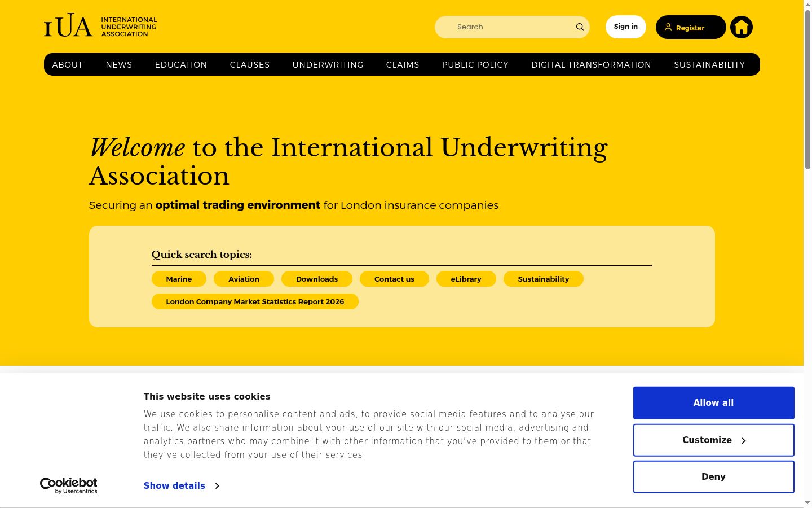Expand Show details in the cookie banner
The width and height of the screenshot is (812, 508).
click(x=182, y=485)
